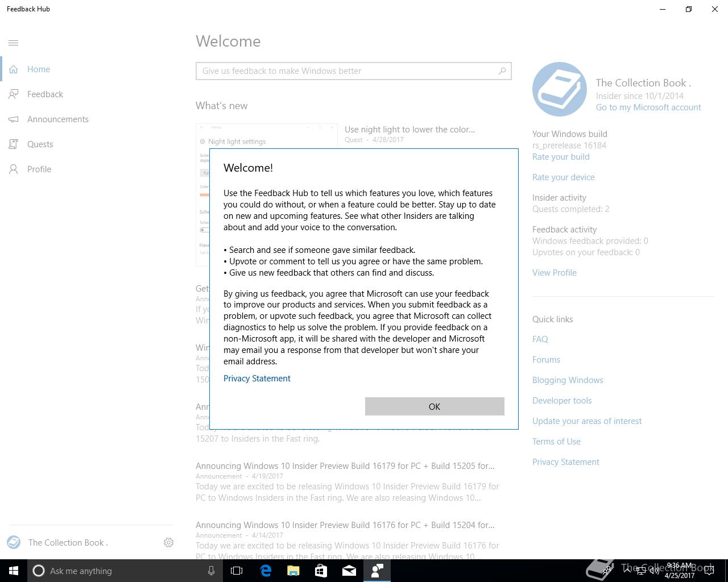The height and width of the screenshot is (582, 728).
Task: Click 'Update your areas of interest'
Action: pos(587,421)
